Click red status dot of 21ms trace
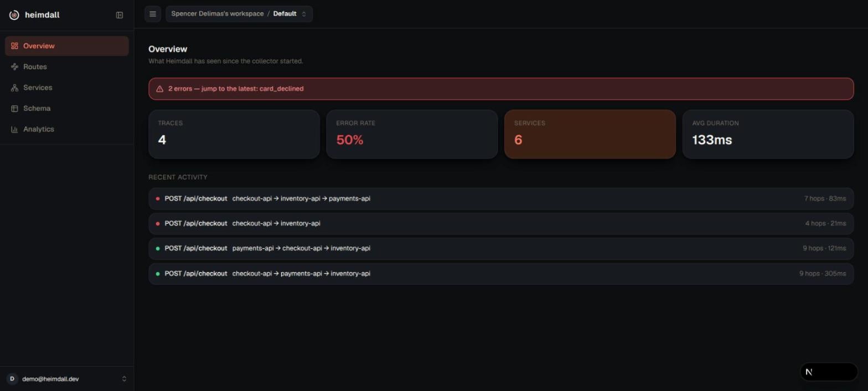 158,224
